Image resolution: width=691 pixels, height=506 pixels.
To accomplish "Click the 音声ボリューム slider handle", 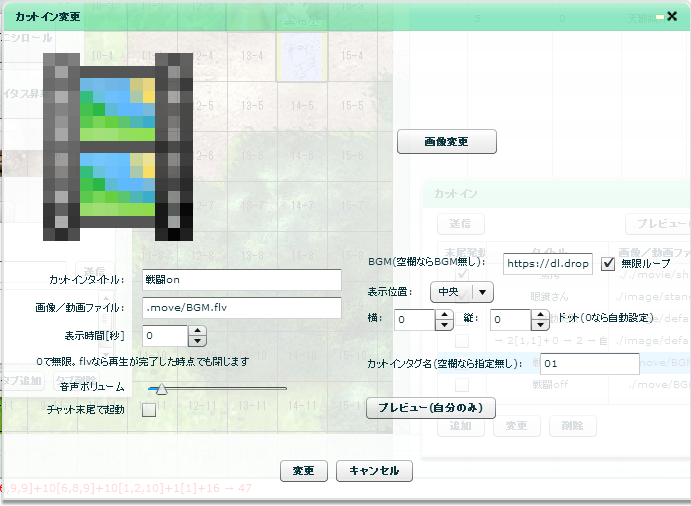I will click(161, 388).
